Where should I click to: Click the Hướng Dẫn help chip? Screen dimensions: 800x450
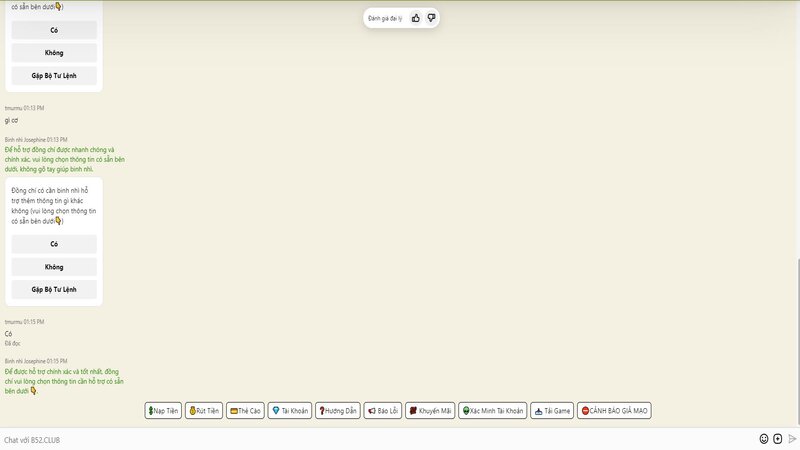pos(338,411)
